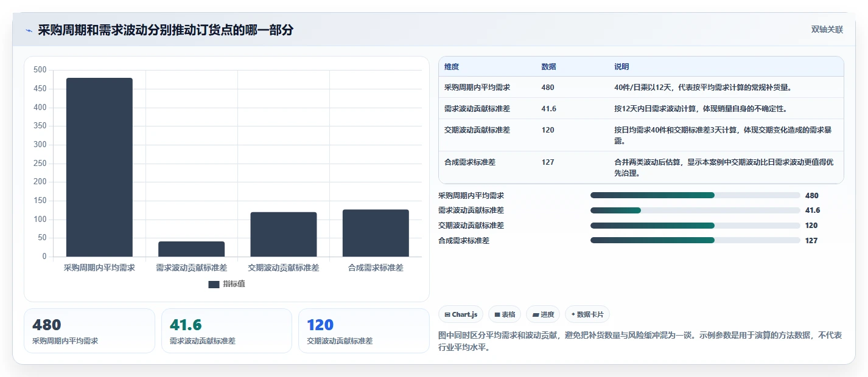Click the 合成需求标准差 progress bar
The width and height of the screenshot is (868, 377).
point(695,240)
